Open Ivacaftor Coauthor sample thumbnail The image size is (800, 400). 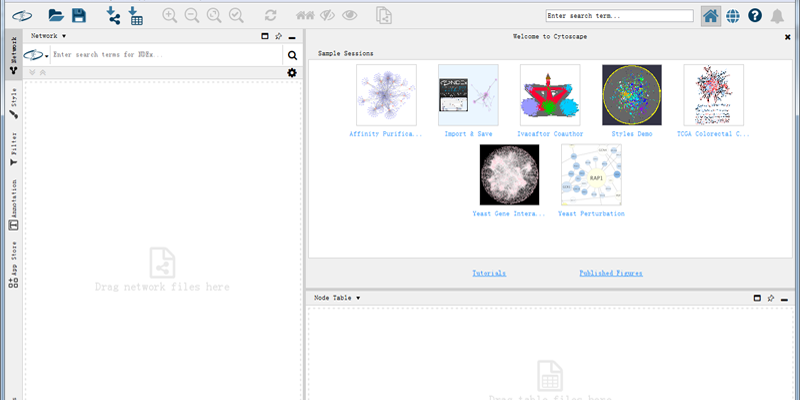pyautogui.click(x=550, y=95)
